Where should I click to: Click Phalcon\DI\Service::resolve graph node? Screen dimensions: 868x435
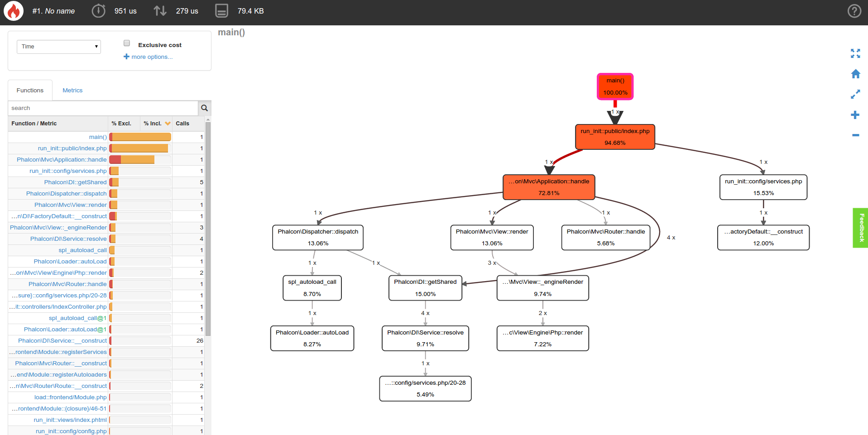425,338
